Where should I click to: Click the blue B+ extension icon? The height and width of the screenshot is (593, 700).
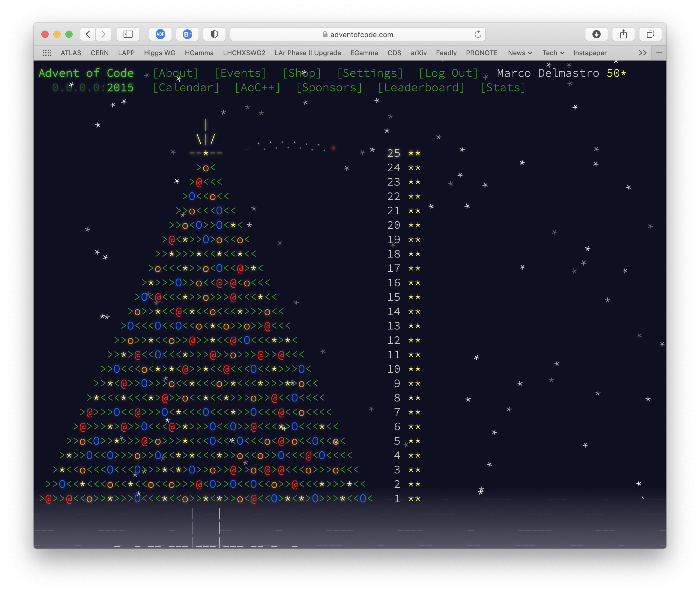187,34
